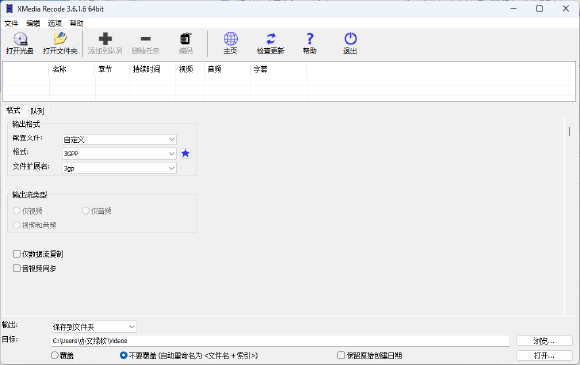Click the Name (名称) column header
The image size is (580, 365).
pyautogui.click(x=72, y=69)
